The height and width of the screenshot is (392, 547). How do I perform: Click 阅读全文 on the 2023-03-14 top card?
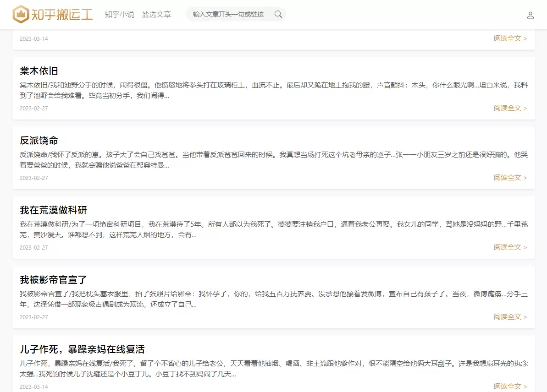point(510,38)
